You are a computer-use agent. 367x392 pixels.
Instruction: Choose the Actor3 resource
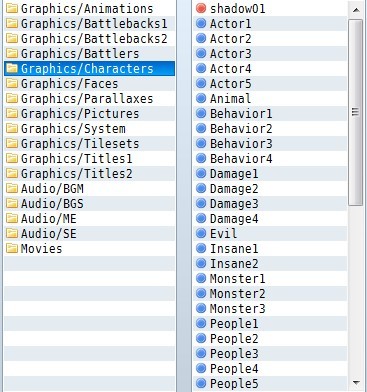click(270, 53)
